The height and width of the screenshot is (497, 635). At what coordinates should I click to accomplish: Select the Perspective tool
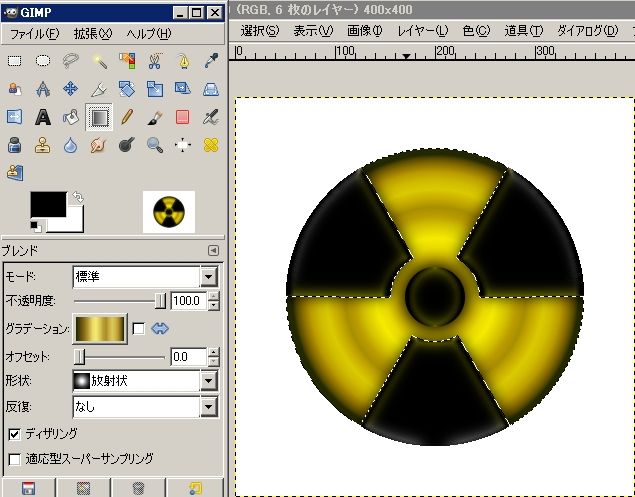coord(211,89)
